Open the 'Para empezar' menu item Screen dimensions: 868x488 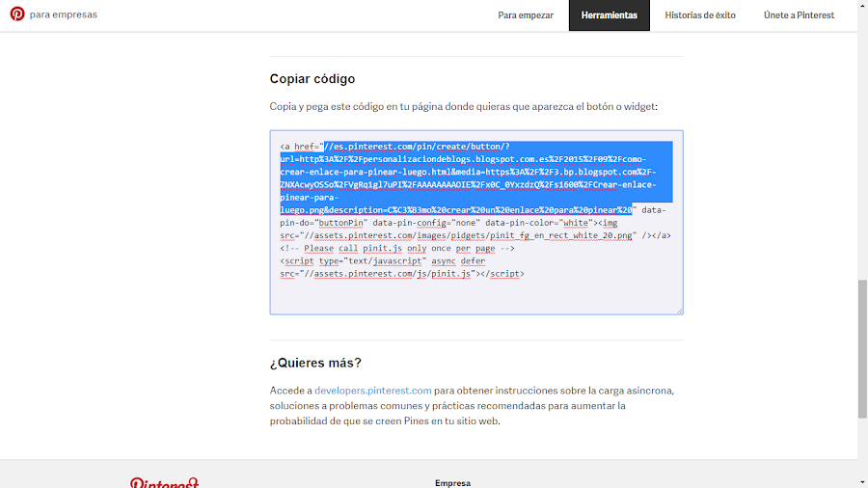(526, 14)
